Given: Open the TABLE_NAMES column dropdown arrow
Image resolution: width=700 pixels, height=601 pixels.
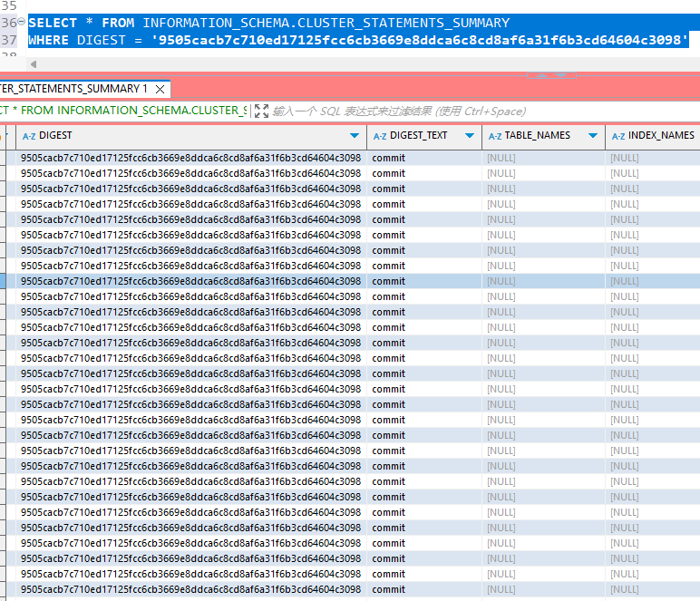Looking at the screenshot, I should (592, 136).
